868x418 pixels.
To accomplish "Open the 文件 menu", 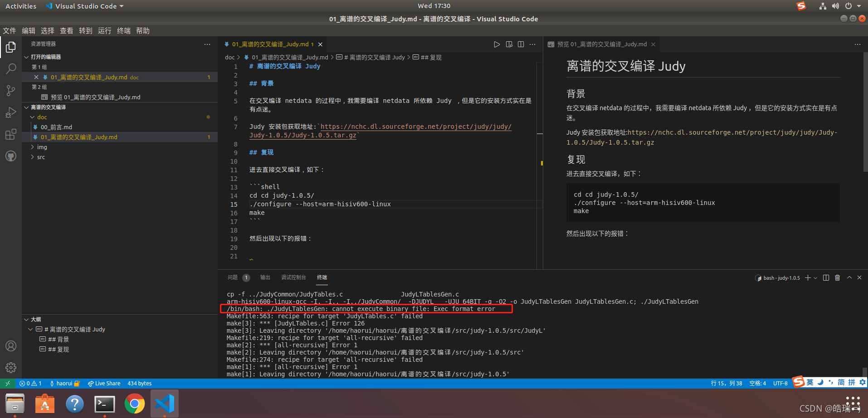I will 9,31.
